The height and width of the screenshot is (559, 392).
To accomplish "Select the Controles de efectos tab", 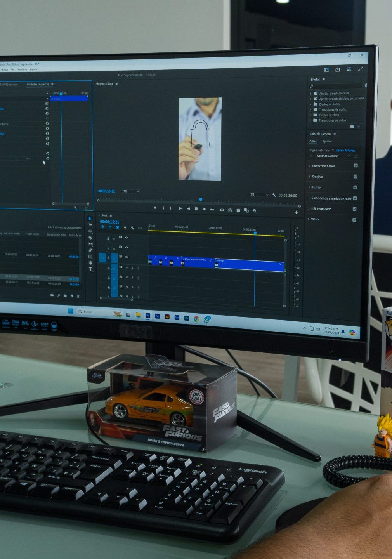I will (x=38, y=84).
